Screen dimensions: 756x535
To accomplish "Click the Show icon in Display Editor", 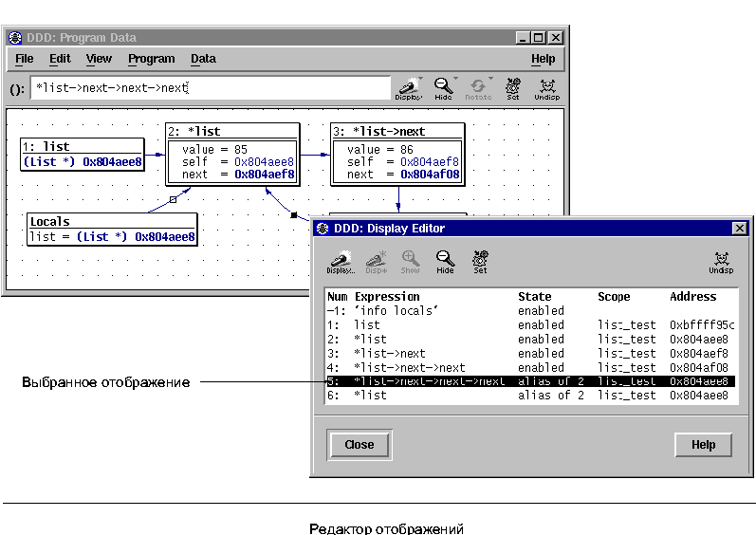I will coord(411,263).
